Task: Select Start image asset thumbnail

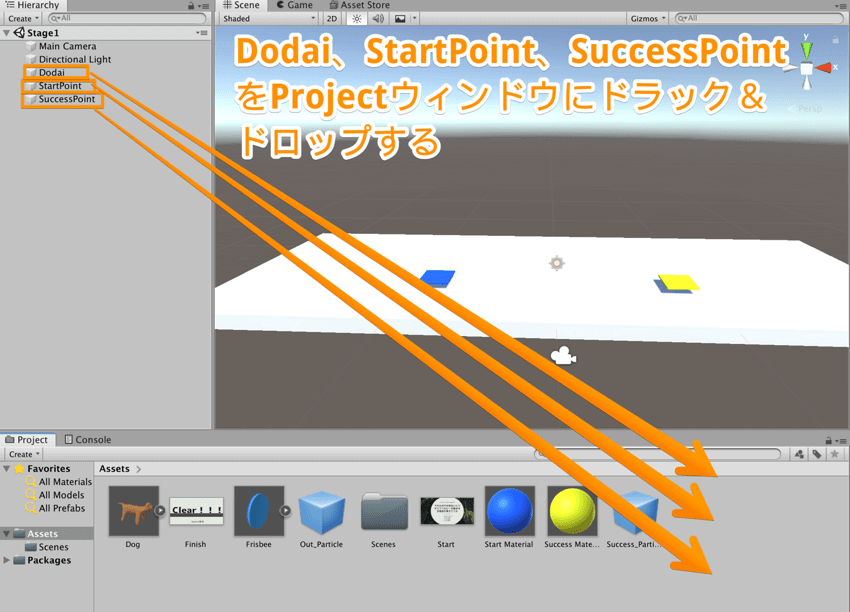Action: 447,511
